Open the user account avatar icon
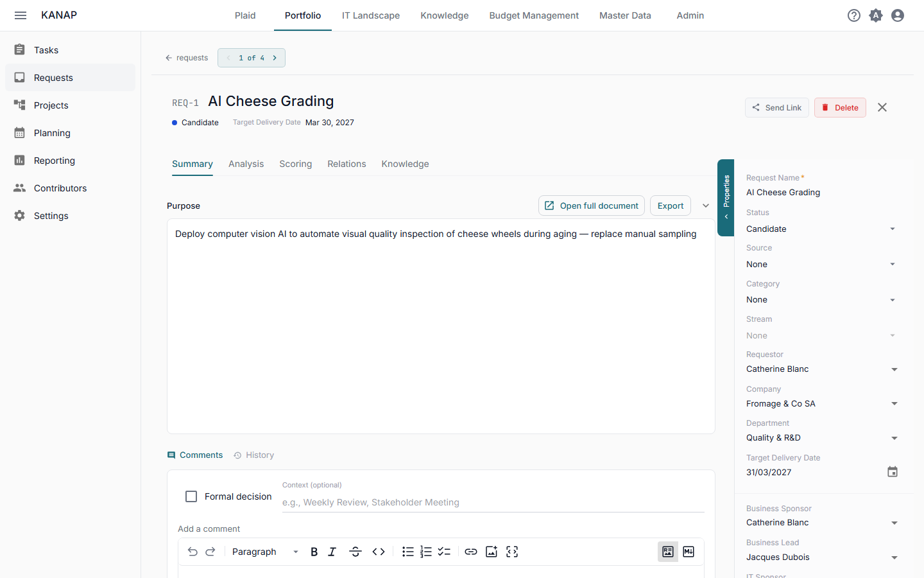 [x=898, y=15]
